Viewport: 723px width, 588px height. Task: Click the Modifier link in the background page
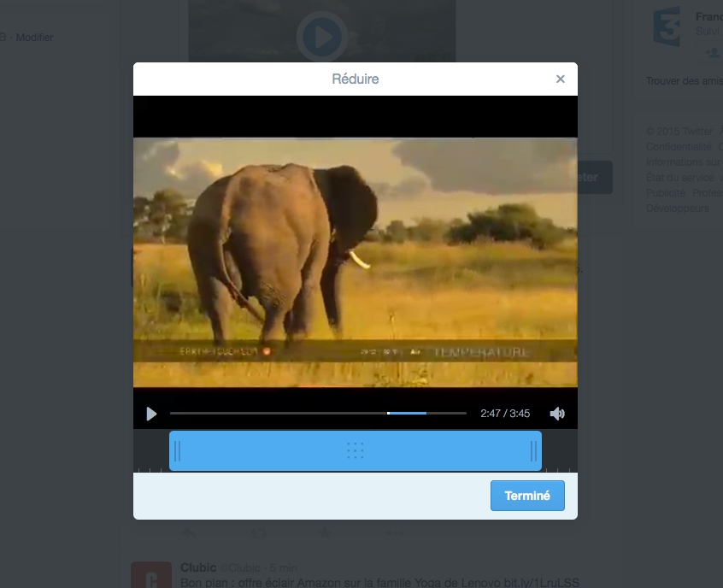click(x=34, y=38)
